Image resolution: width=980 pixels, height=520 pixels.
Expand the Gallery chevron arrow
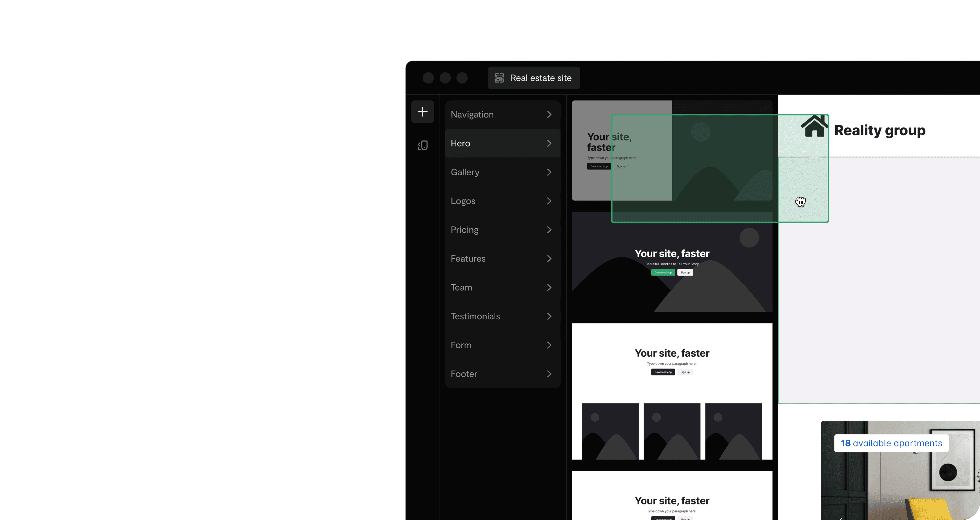pyautogui.click(x=549, y=172)
